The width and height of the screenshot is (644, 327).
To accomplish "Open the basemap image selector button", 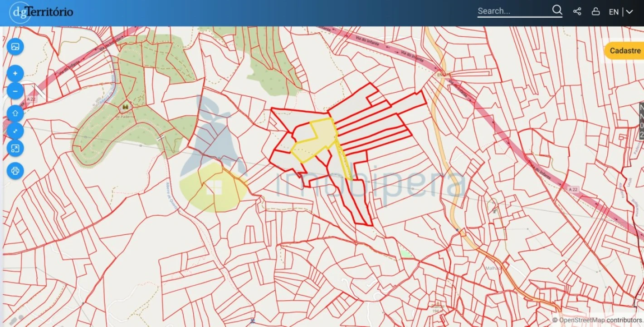I will point(15,47).
